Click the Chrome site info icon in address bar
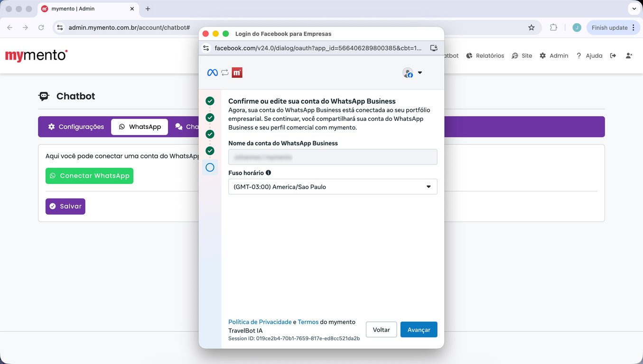Viewport: 643px width, 364px height. click(60, 27)
